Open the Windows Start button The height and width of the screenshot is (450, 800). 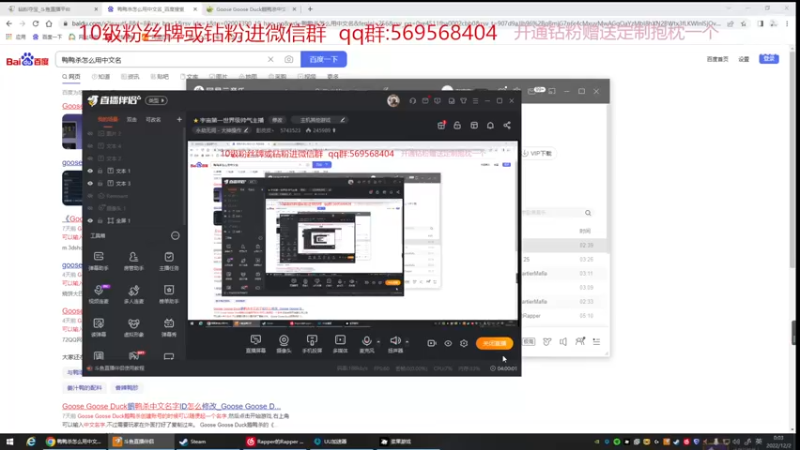10,442
